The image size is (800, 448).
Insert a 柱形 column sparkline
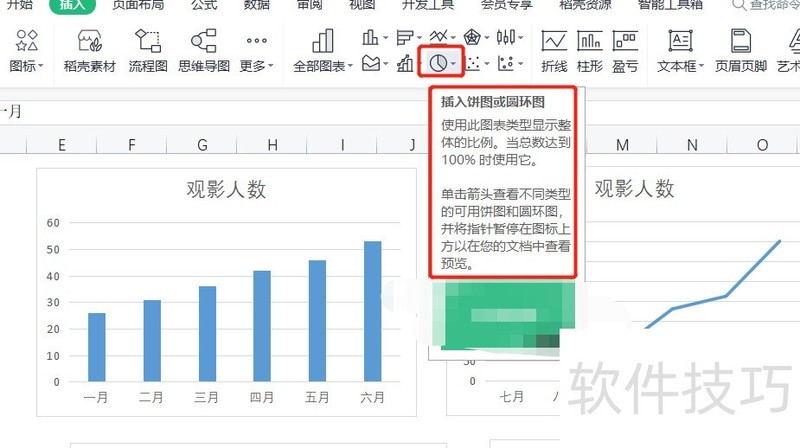(x=590, y=51)
